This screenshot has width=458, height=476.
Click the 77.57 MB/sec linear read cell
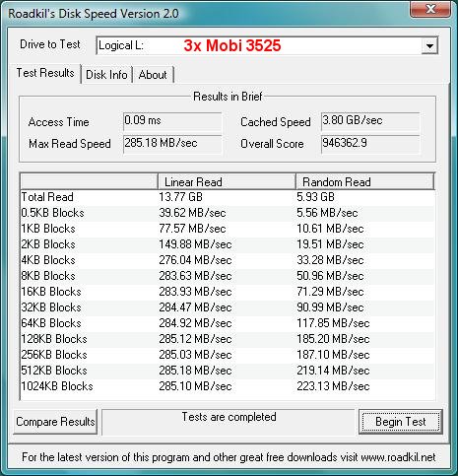click(192, 229)
